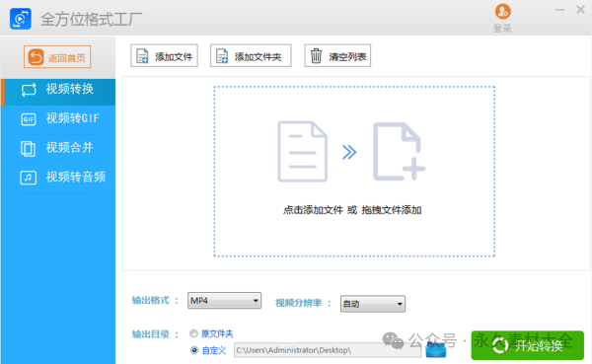This screenshot has width=592, height=364.
Task: Click the music note icon for 视频转音频
Action: pyautogui.click(x=29, y=178)
